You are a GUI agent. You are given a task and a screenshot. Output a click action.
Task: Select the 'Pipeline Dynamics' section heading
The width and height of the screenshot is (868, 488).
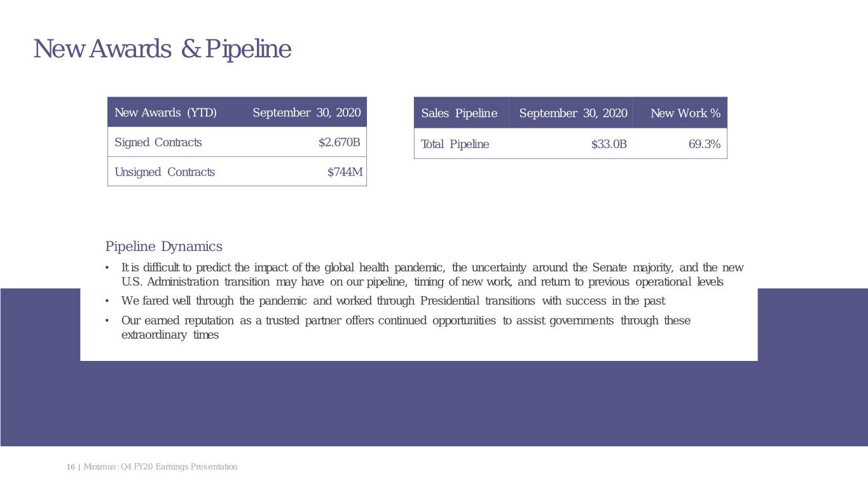pos(163,247)
